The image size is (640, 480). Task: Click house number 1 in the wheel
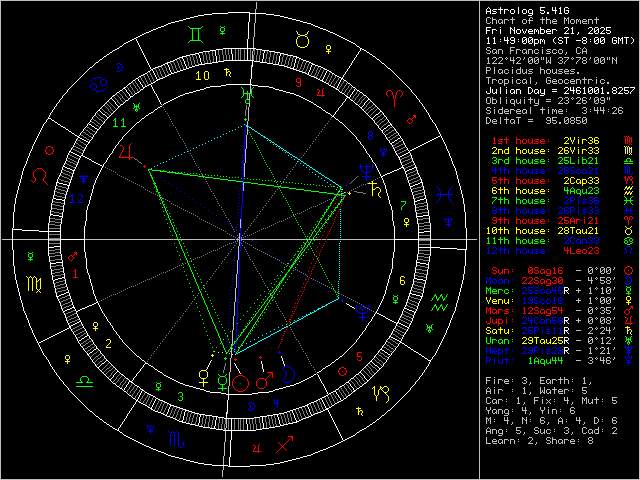tap(75, 273)
